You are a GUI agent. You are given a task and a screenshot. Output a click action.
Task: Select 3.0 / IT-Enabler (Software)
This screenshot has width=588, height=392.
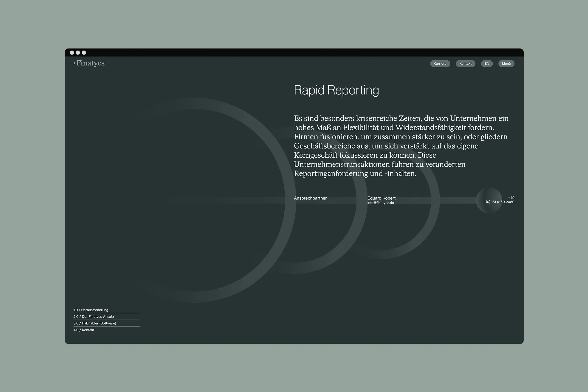pos(95,323)
